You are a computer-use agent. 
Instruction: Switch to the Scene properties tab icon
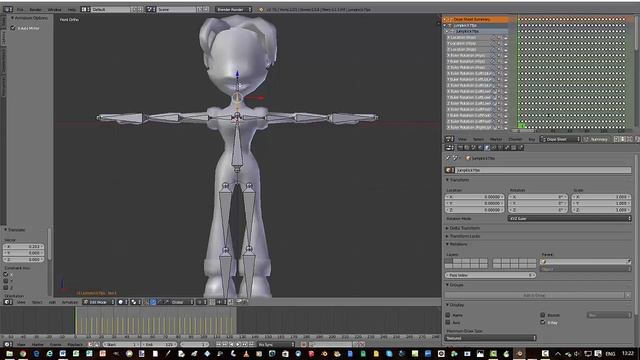click(473, 148)
